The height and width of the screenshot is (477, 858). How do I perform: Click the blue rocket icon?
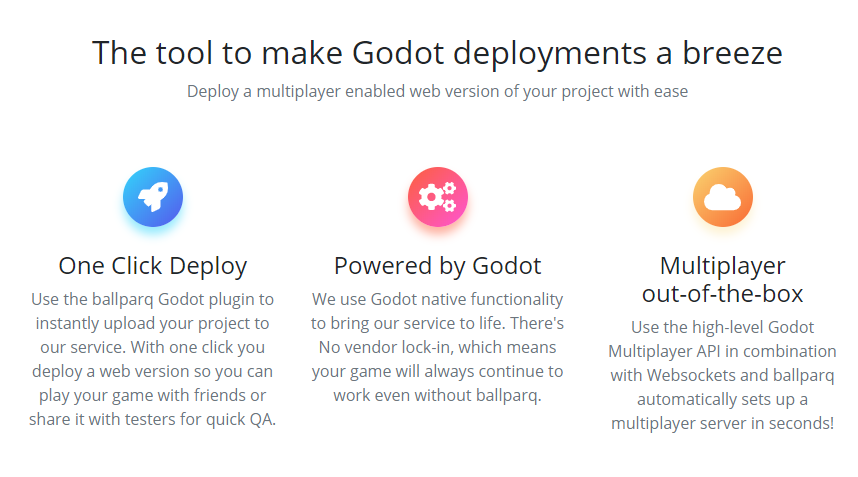(x=153, y=197)
